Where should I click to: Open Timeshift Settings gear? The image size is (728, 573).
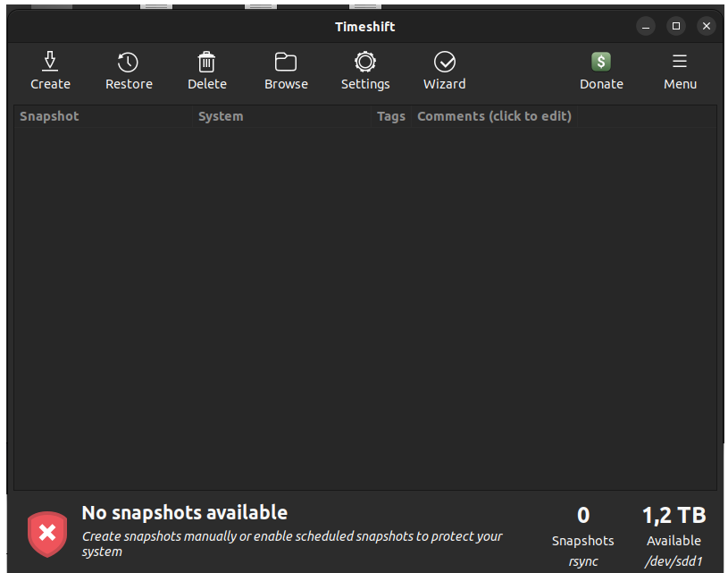point(365,72)
